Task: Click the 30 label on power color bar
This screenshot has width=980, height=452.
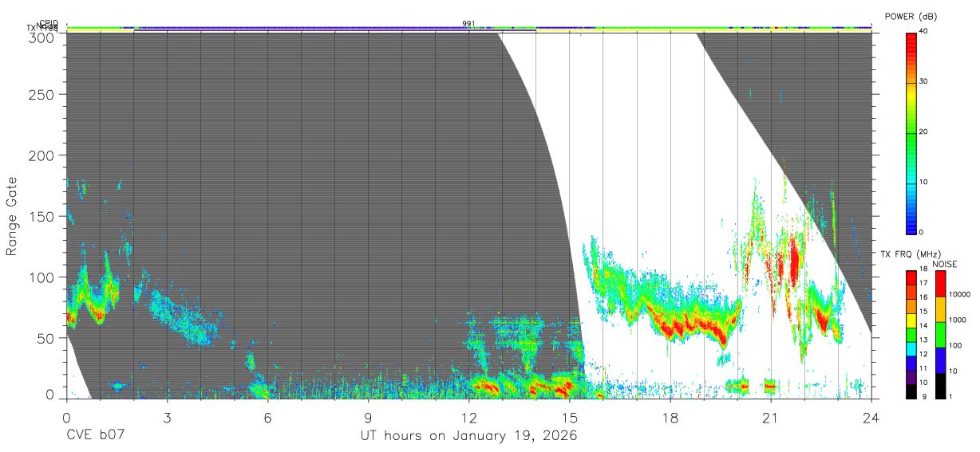Action: point(922,81)
